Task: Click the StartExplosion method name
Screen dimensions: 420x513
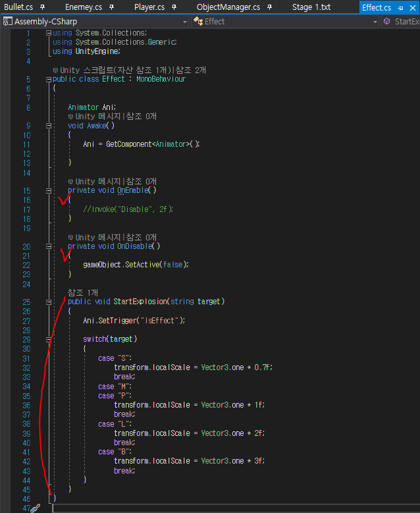Action: (140, 302)
